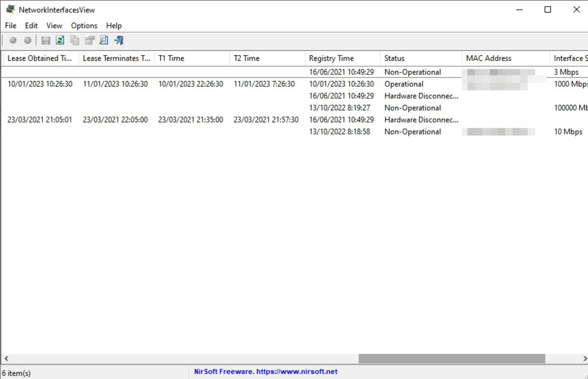This screenshot has width=588, height=379.
Task: Save selected items with floppy disk icon
Action: [46, 41]
